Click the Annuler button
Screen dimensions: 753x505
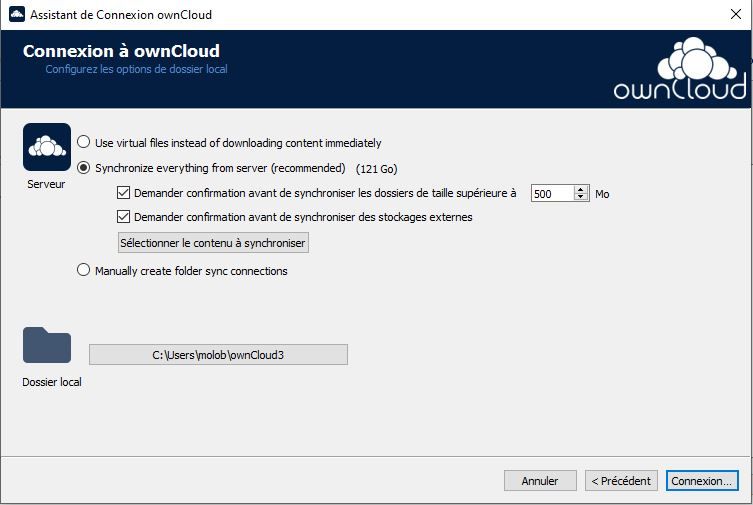(x=540, y=481)
